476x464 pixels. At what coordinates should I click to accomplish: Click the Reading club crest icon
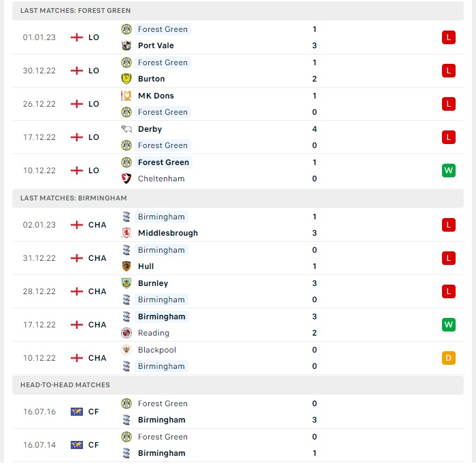[x=126, y=333]
